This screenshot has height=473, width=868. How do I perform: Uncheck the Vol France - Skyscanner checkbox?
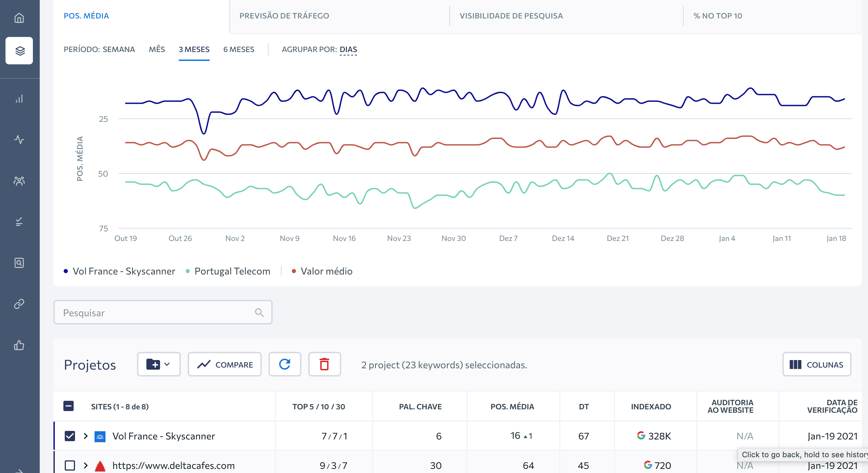coord(70,436)
